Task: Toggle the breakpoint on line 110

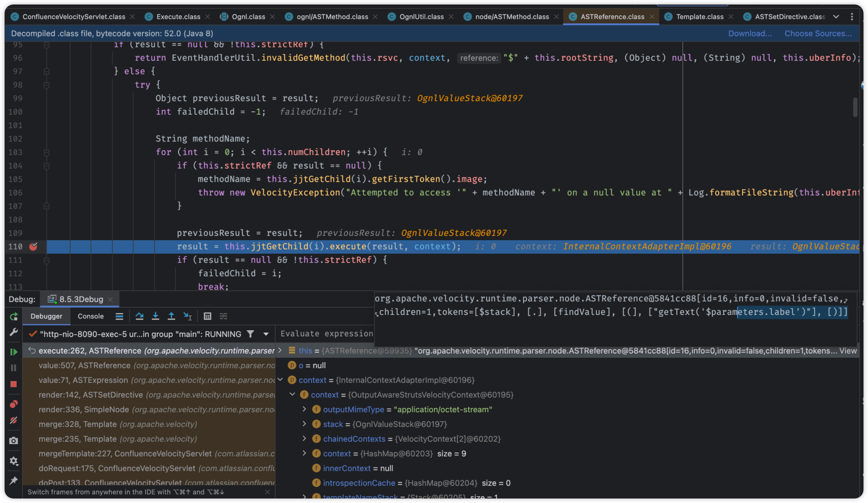Action: click(x=33, y=247)
